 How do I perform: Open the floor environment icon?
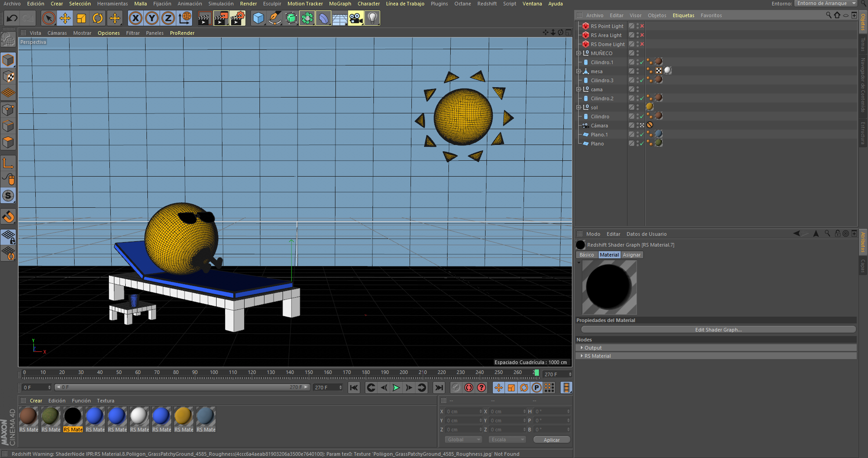[x=340, y=19]
